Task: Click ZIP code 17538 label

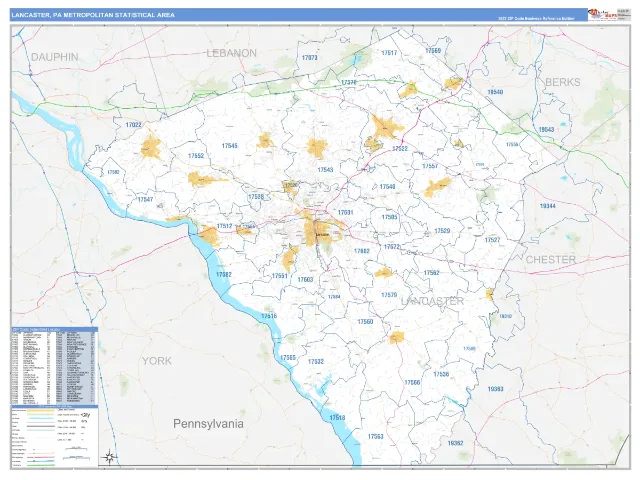Action: [256, 197]
